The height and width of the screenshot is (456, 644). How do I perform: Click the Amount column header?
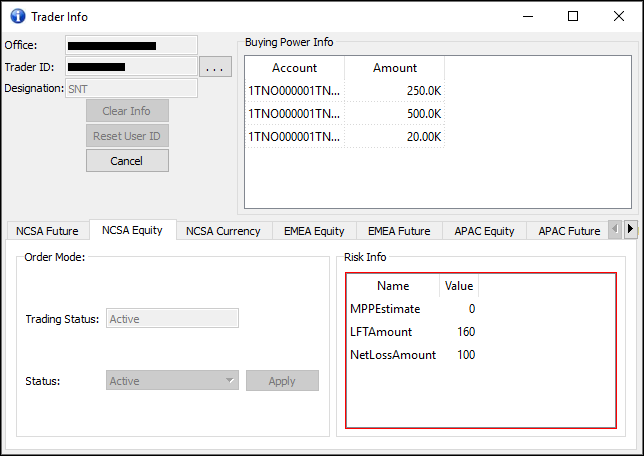(395, 68)
